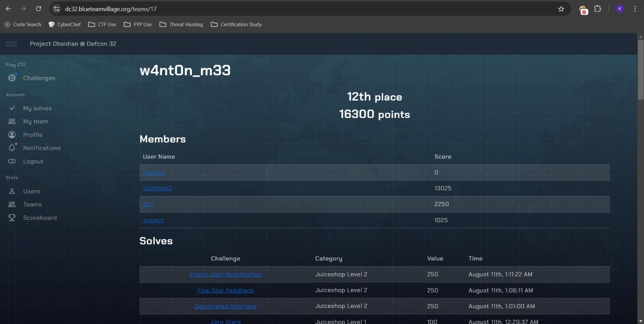Image resolution: width=644 pixels, height=324 pixels.
Task: Open the CTF Use bookmark folder
Action: 102,25
